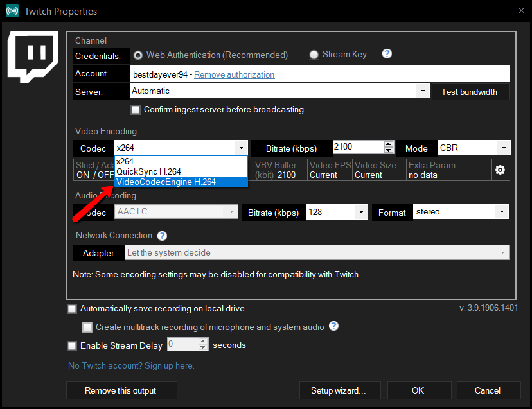
Task: Toggle Create multitrack recording checkbox
Action: click(87, 327)
